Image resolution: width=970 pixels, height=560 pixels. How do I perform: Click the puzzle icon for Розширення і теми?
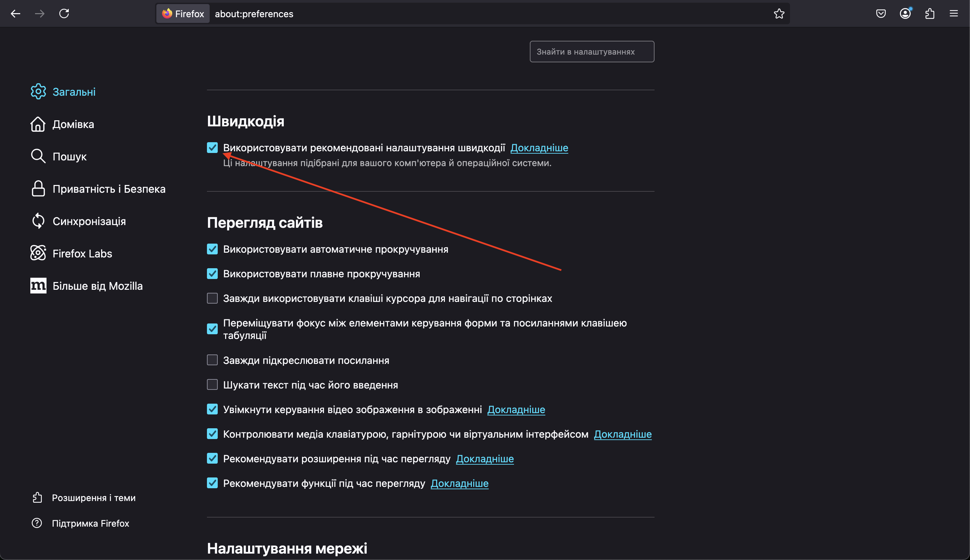(37, 498)
